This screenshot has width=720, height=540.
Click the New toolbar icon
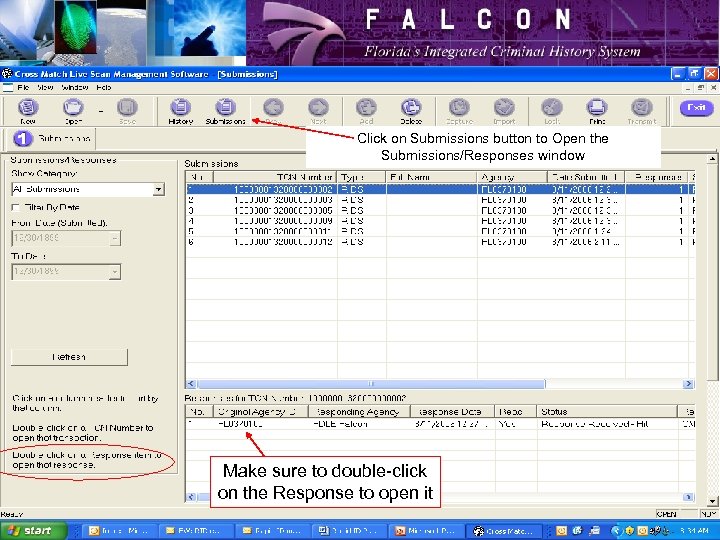click(28, 111)
